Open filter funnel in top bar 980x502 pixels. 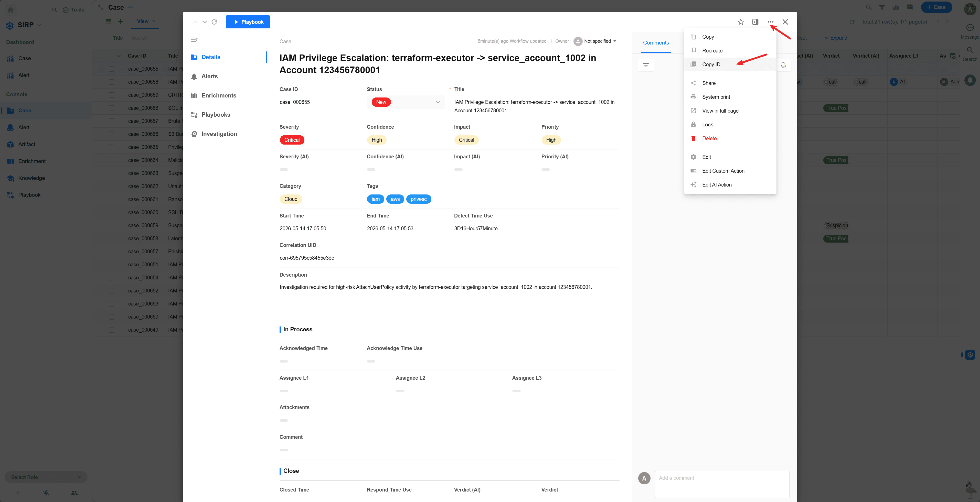click(882, 7)
